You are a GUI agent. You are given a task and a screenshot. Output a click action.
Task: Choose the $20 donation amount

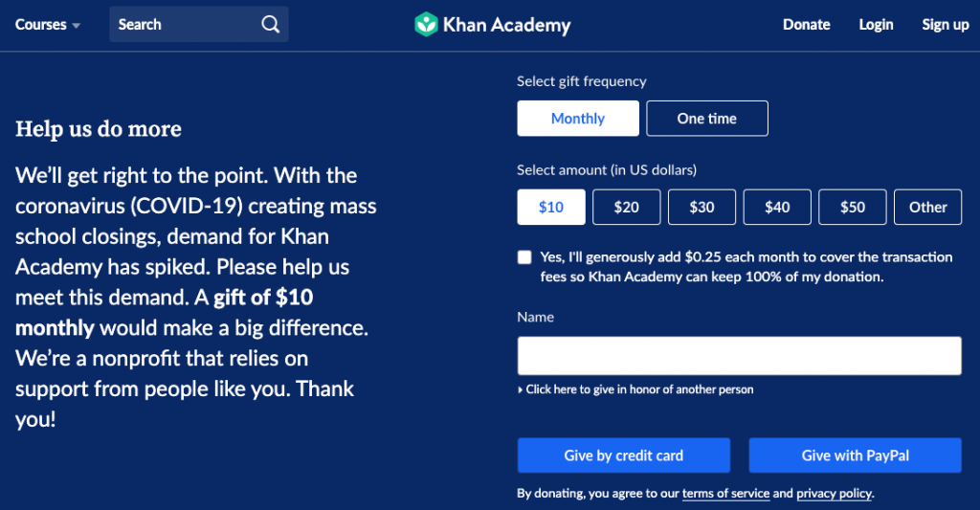[x=626, y=207]
